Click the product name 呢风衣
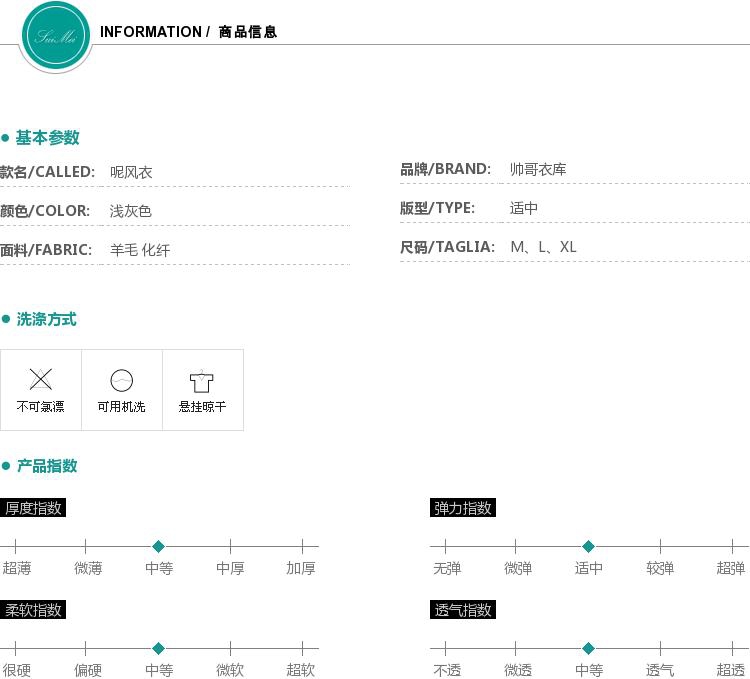Image resolution: width=750 pixels, height=679 pixels. [131, 173]
